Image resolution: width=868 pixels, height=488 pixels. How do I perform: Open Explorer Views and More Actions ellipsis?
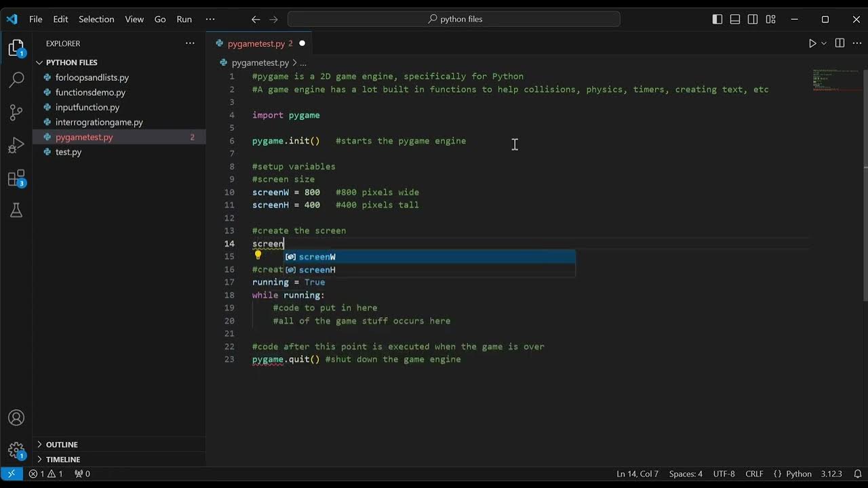coord(190,43)
